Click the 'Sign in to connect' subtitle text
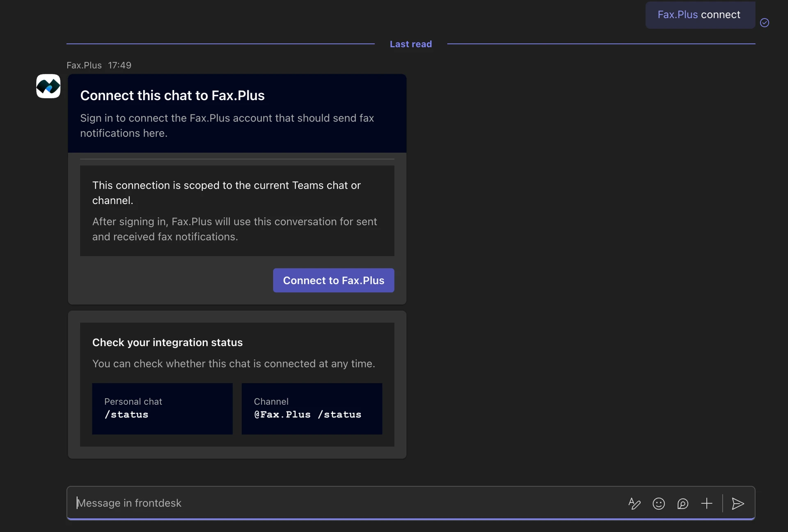 click(227, 126)
